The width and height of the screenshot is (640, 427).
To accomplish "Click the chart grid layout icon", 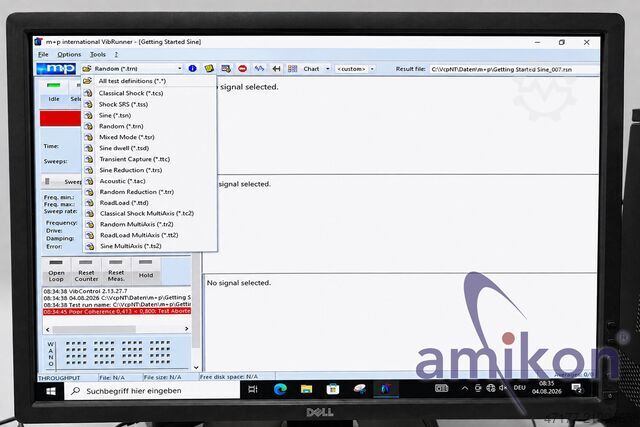I will click(x=292, y=69).
